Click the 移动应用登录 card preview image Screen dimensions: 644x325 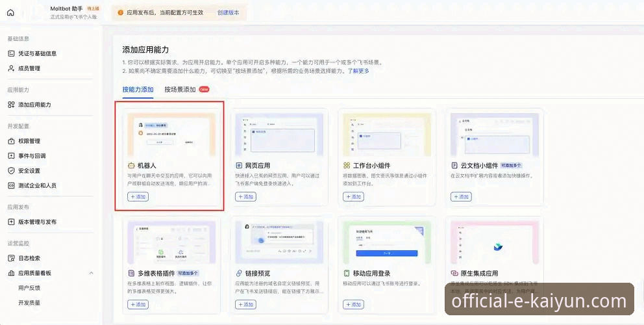pyautogui.click(x=387, y=242)
